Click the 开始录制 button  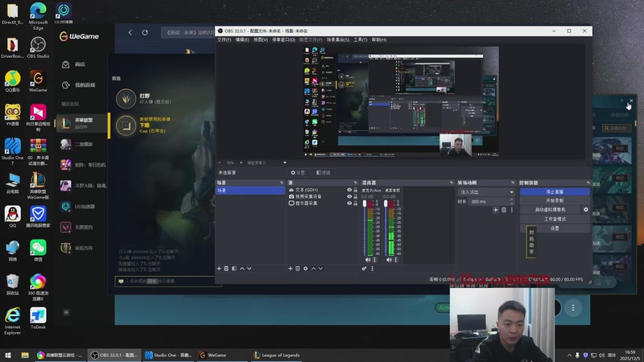click(555, 200)
